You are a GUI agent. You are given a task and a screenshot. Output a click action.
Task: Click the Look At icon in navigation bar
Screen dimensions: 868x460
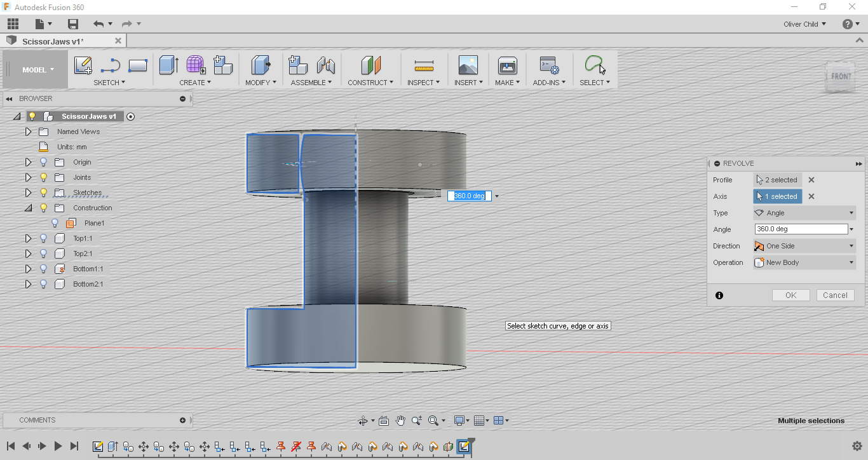(x=384, y=421)
